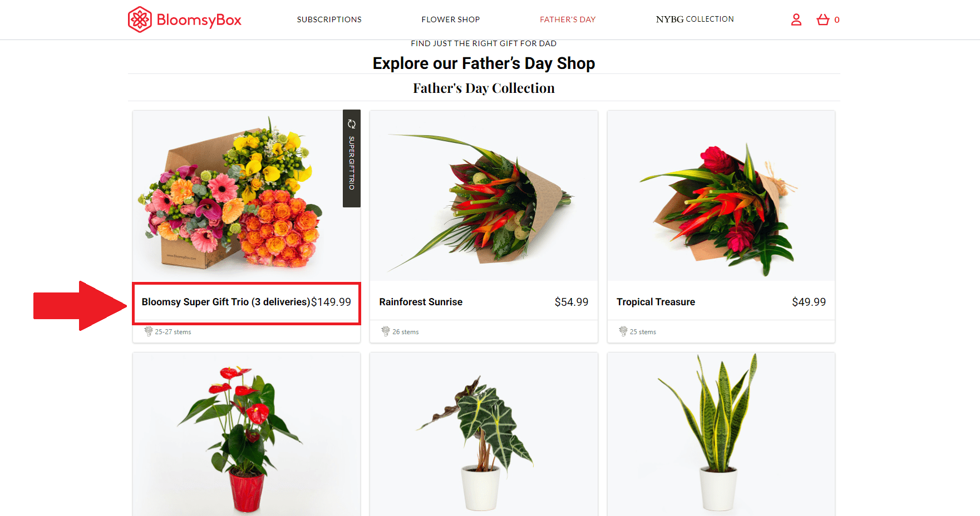Viewport: 980px width, 516px height.
Task: Go to the Father's Day tab
Action: pos(568,19)
